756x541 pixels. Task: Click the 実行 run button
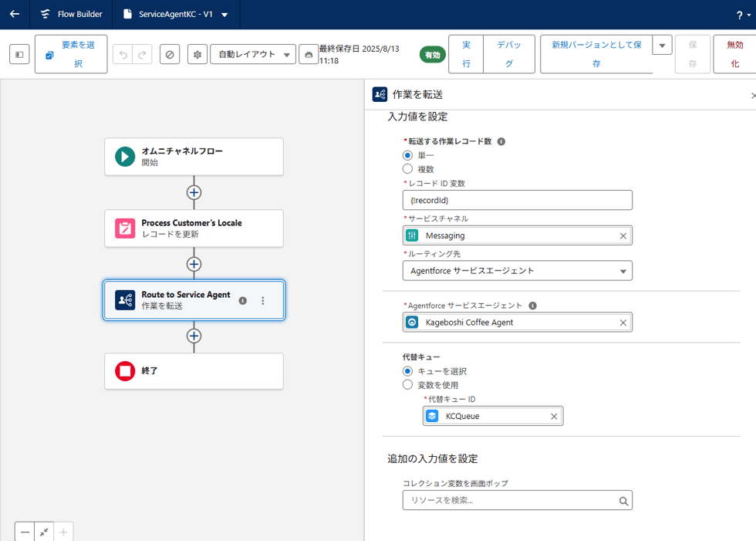(466, 54)
